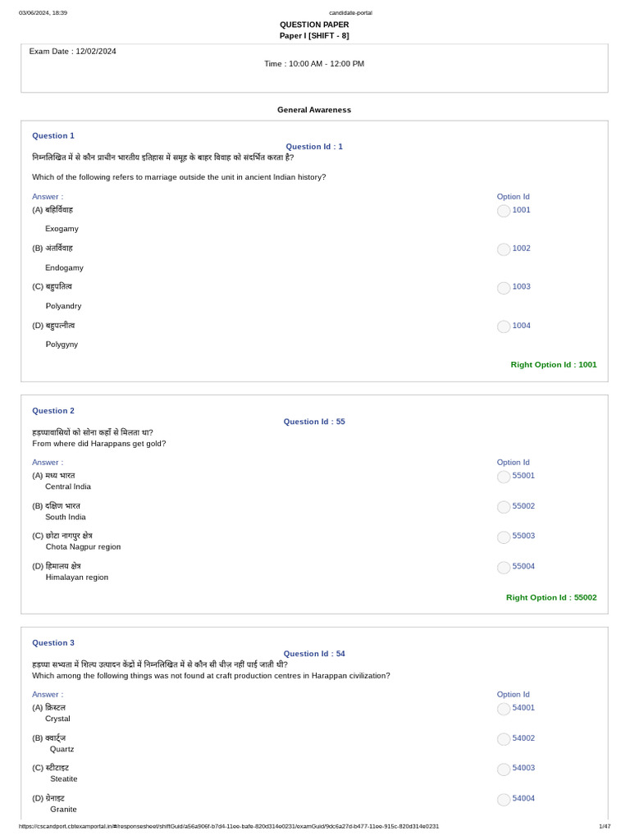Click the Question 2 heading

pyautogui.click(x=53, y=411)
